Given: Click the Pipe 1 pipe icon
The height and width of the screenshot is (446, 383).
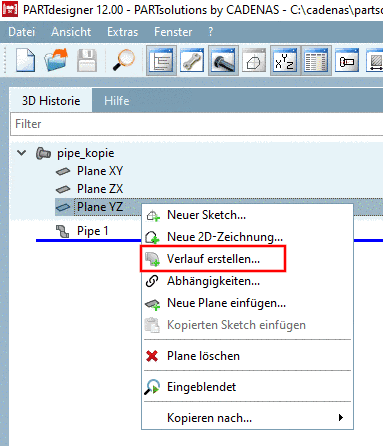Looking at the screenshot, I should 63,231.
